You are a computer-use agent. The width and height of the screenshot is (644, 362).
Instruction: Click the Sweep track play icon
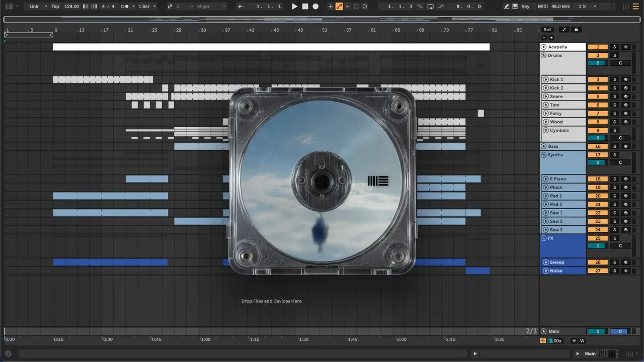pyautogui.click(x=545, y=262)
